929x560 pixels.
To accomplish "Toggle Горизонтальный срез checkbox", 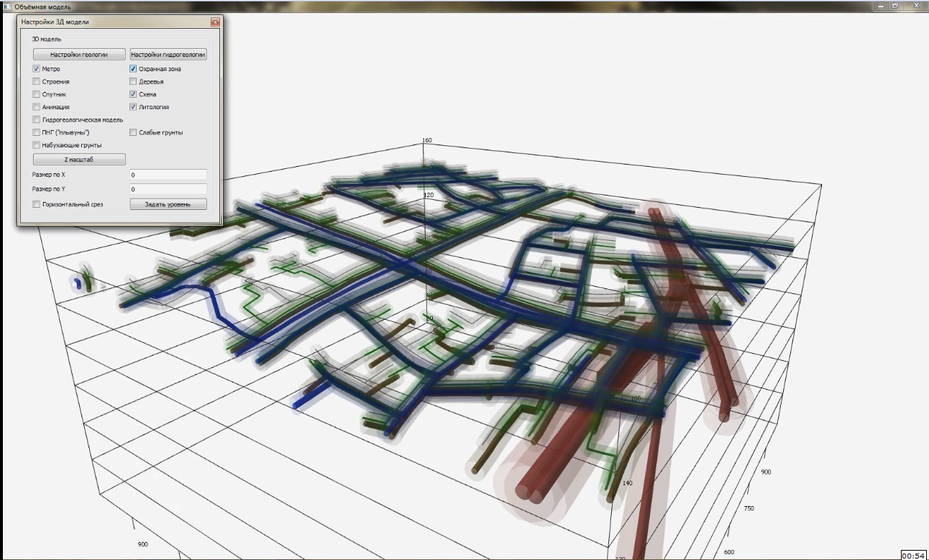I will pyautogui.click(x=37, y=204).
